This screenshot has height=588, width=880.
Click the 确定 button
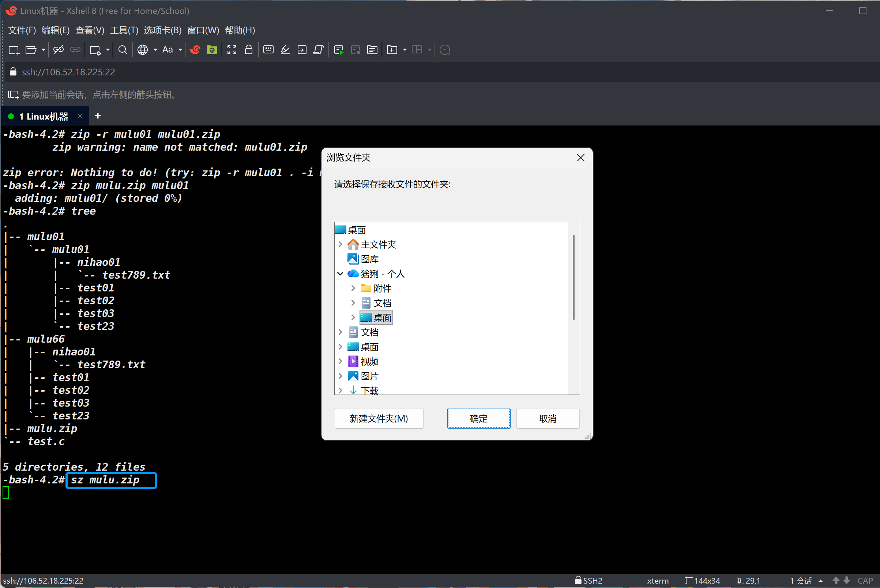tap(478, 418)
